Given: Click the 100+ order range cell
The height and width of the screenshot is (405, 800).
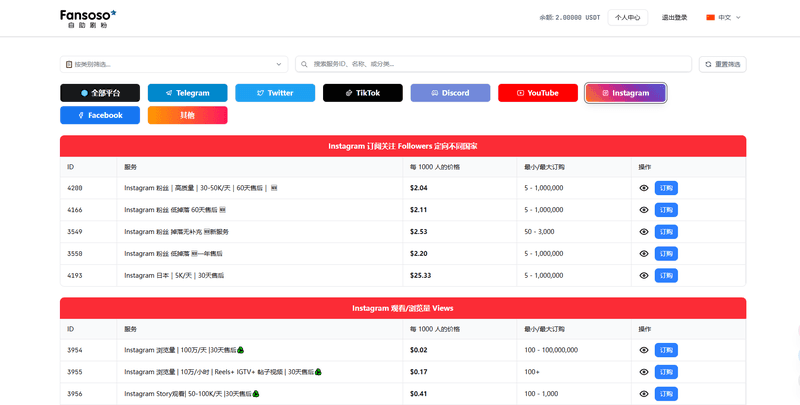Looking at the screenshot, I should (x=532, y=372).
